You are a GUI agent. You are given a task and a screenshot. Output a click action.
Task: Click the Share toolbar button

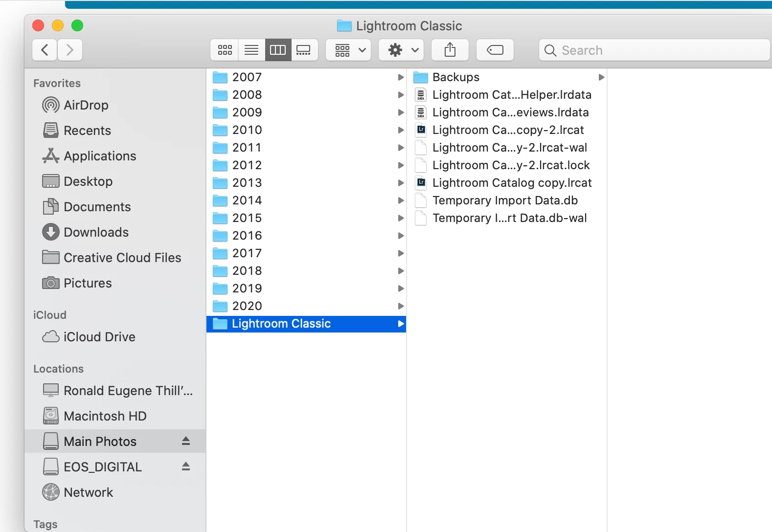click(450, 50)
